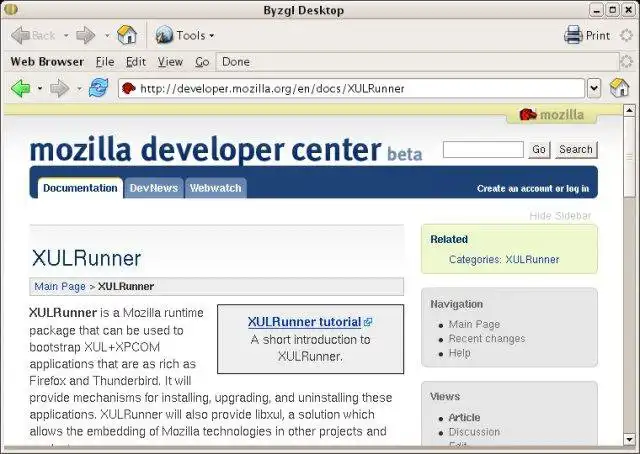The width and height of the screenshot is (640, 454).
Task: Open the XULRunner category link in Related
Action: (x=532, y=260)
